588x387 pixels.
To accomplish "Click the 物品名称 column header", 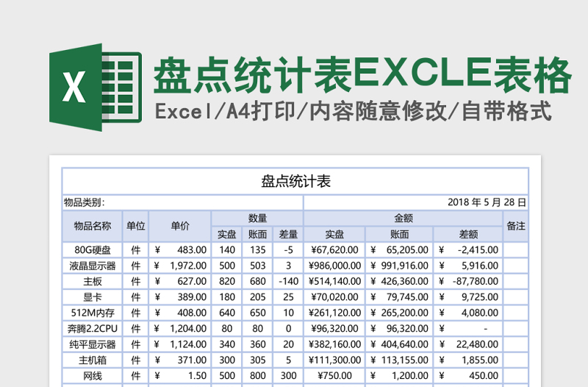I will (x=93, y=226).
